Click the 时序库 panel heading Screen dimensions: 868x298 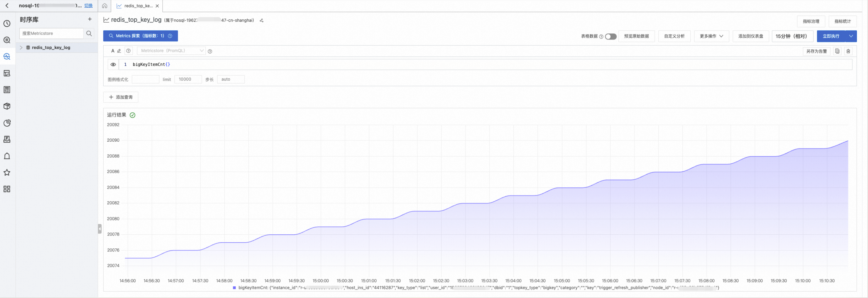pos(29,20)
